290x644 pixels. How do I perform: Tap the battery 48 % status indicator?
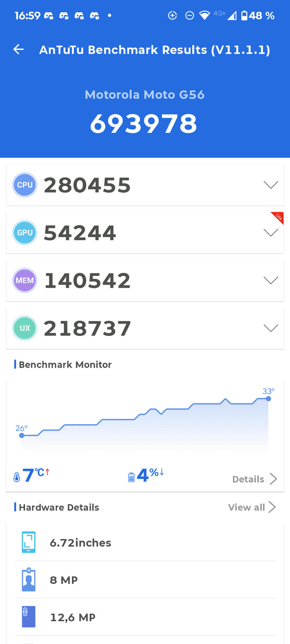(x=258, y=15)
